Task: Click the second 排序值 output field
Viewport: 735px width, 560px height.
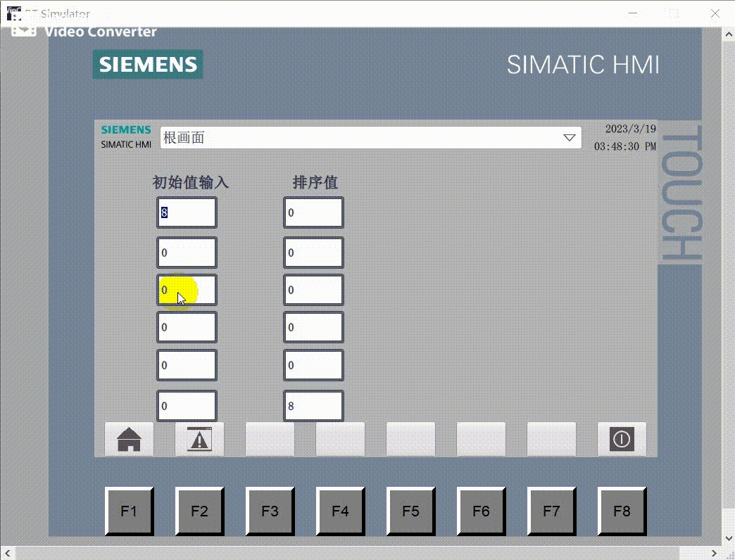Action: pos(313,253)
